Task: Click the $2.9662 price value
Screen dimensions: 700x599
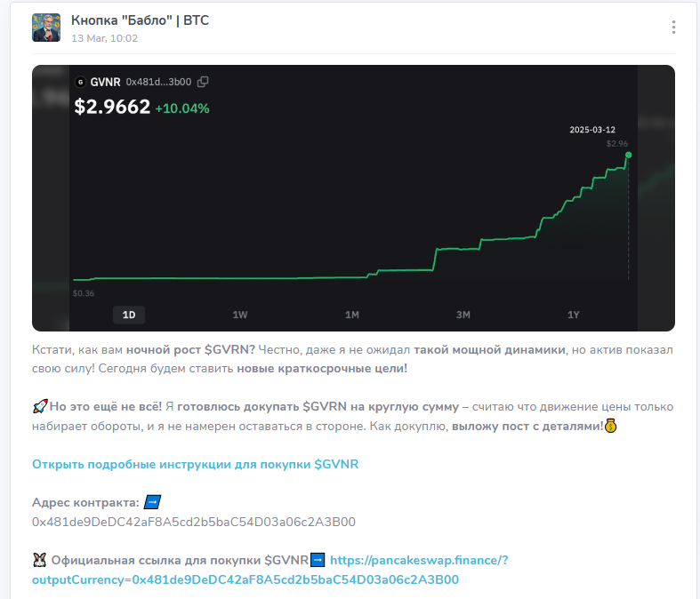Action: [x=112, y=107]
